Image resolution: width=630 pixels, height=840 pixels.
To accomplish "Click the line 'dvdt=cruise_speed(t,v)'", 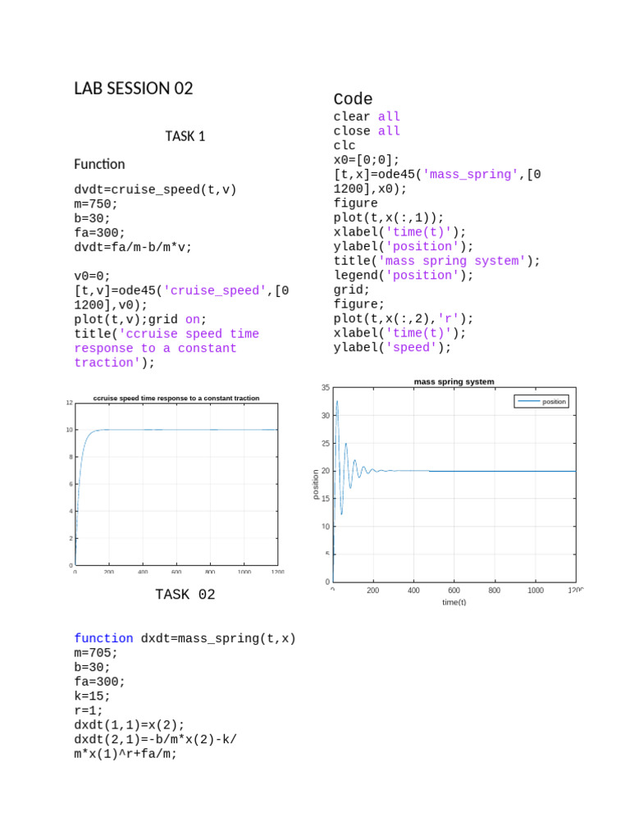I will (155, 189).
